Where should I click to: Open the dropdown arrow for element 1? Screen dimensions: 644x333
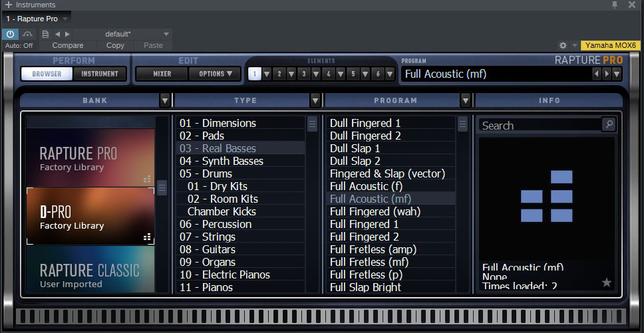[x=267, y=74]
